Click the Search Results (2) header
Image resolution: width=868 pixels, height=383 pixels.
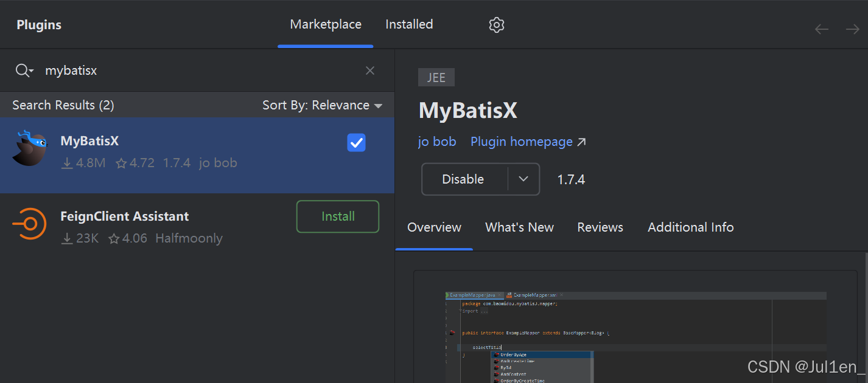(63, 105)
